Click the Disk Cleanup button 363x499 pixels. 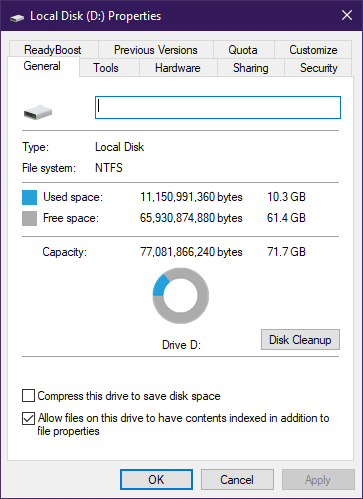300,340
